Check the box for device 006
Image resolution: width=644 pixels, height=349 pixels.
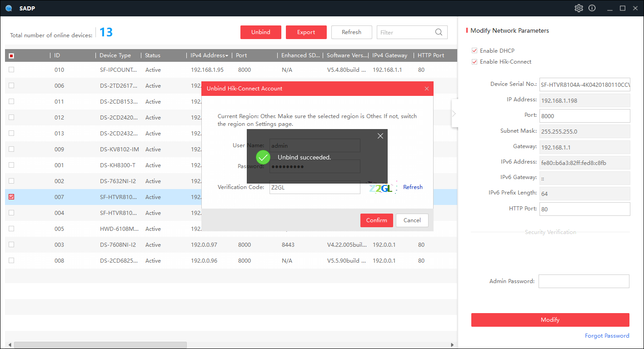point(11,85)
